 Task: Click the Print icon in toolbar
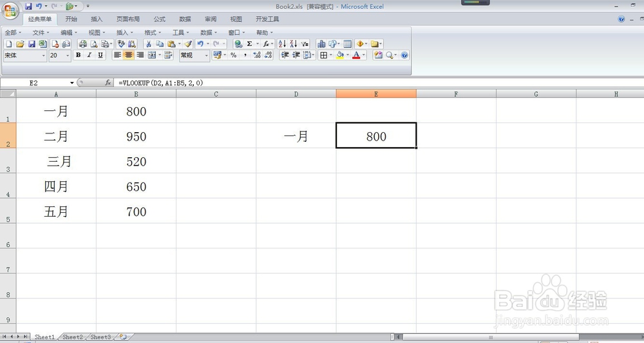point(82,44)
